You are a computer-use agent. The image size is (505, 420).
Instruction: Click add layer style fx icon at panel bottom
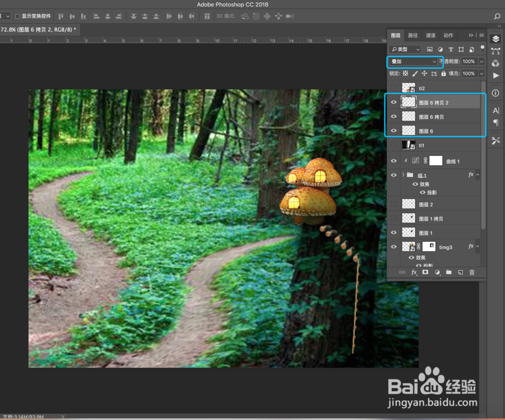click(414, 272)
